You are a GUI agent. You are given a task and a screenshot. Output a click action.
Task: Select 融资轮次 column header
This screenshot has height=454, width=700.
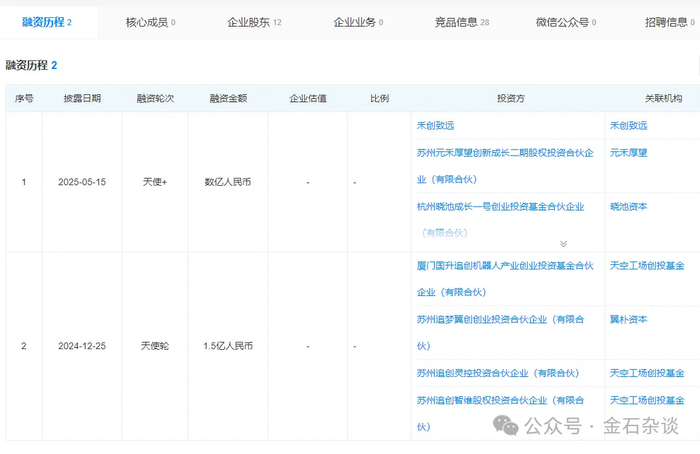pos(155,98)
